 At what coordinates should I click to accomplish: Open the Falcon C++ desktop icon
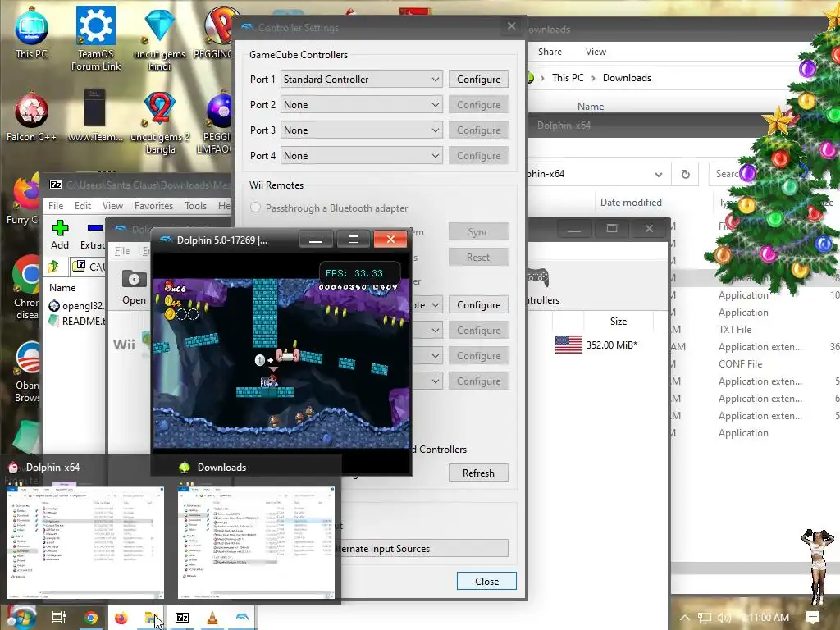[31, 118]
